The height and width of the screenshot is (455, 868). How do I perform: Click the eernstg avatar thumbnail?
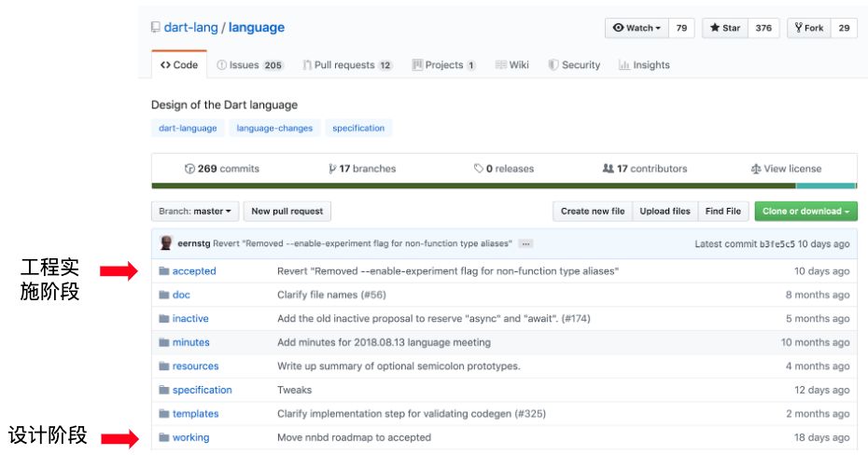point(166,243)
